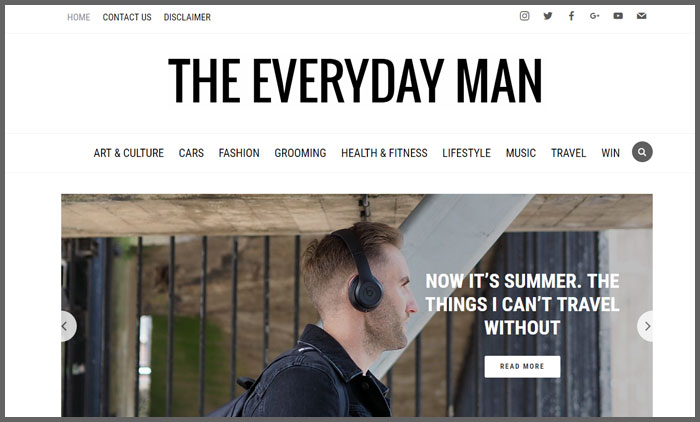Browse the Cars category
Screen dimensions: 700x422
click(x=191, y=153)
